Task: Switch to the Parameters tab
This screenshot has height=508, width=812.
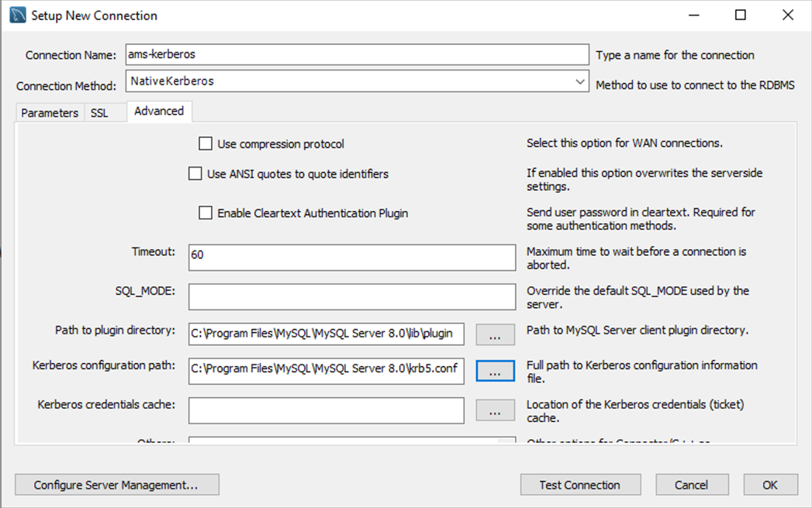Action: 50,113
